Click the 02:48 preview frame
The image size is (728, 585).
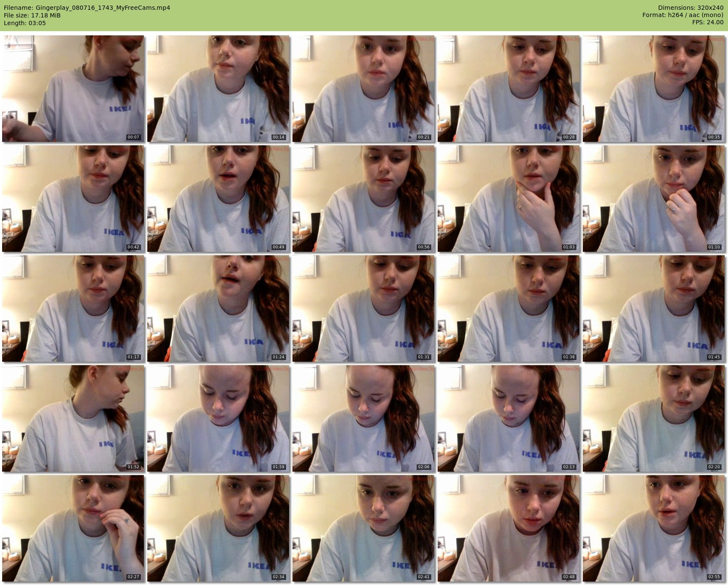509,528
